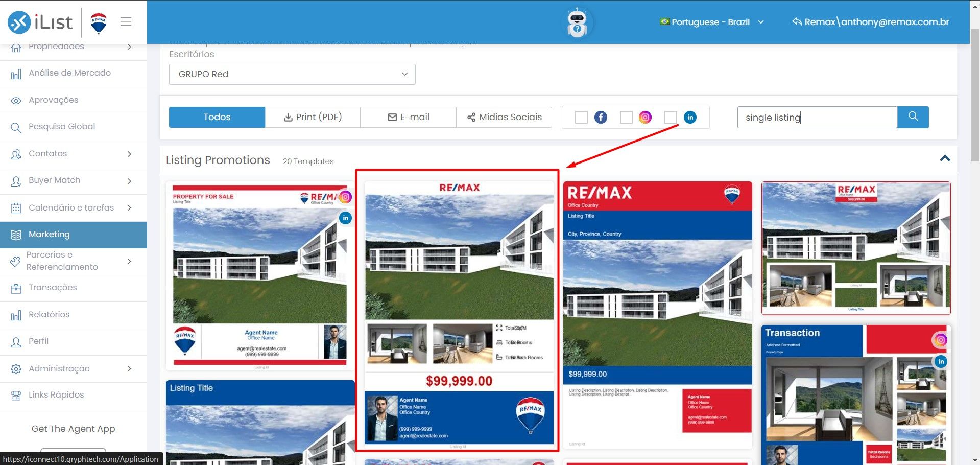Click the Relatórios bar chart icon

[x=16, y=315]
